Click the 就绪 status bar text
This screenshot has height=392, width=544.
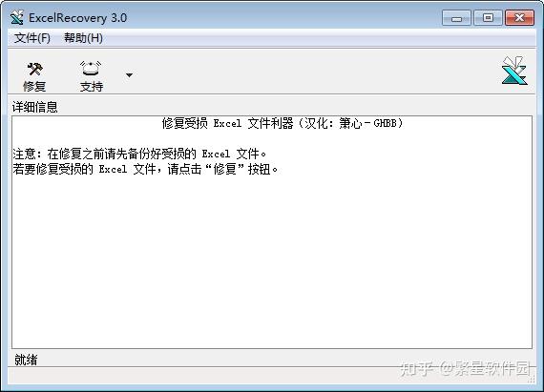pos(26,360)
